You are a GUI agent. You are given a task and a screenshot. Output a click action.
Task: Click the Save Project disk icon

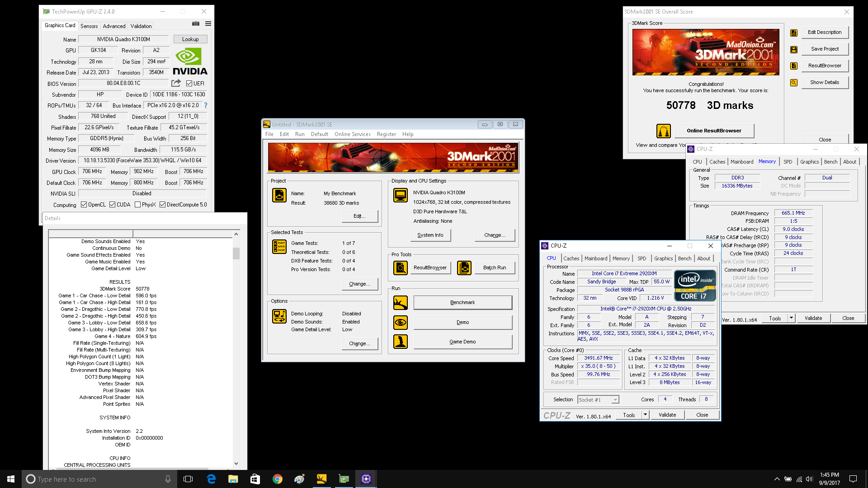[794, 50]
